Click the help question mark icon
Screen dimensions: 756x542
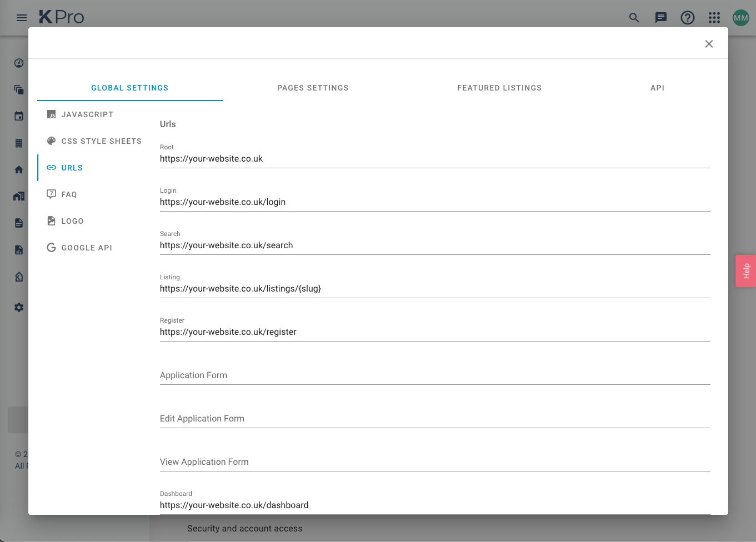(687, 17)
